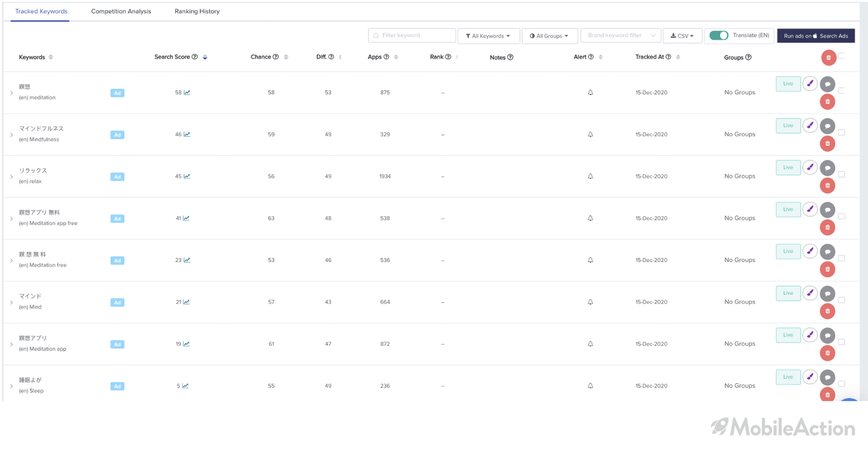
Task: Click Live button in meditation row
Action: coord(788,84)
